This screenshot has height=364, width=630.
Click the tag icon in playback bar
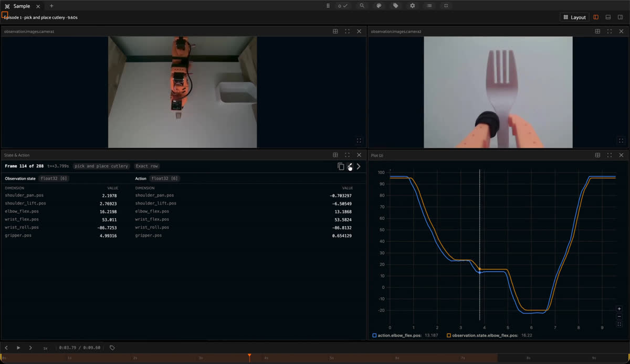112,348
